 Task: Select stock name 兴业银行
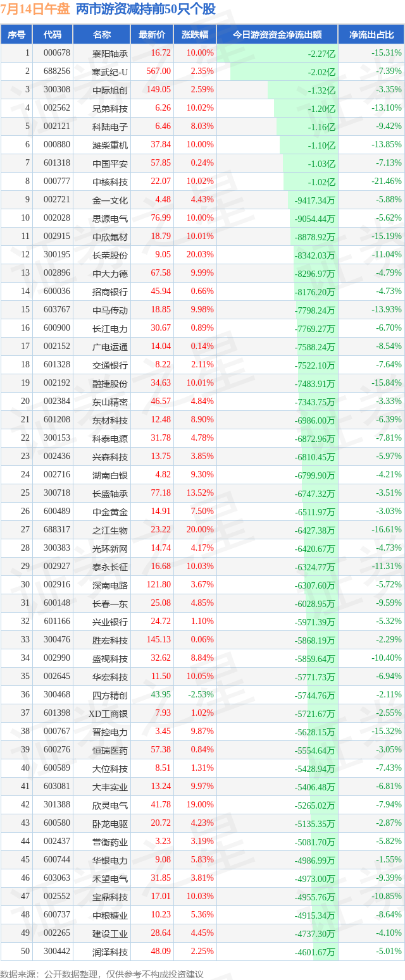(x=110, y=622)
